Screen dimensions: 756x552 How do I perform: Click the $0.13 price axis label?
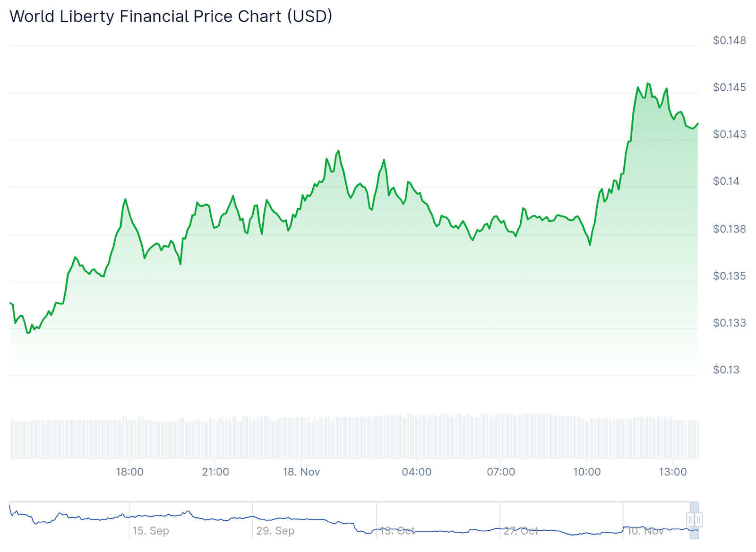coord(726,370)
